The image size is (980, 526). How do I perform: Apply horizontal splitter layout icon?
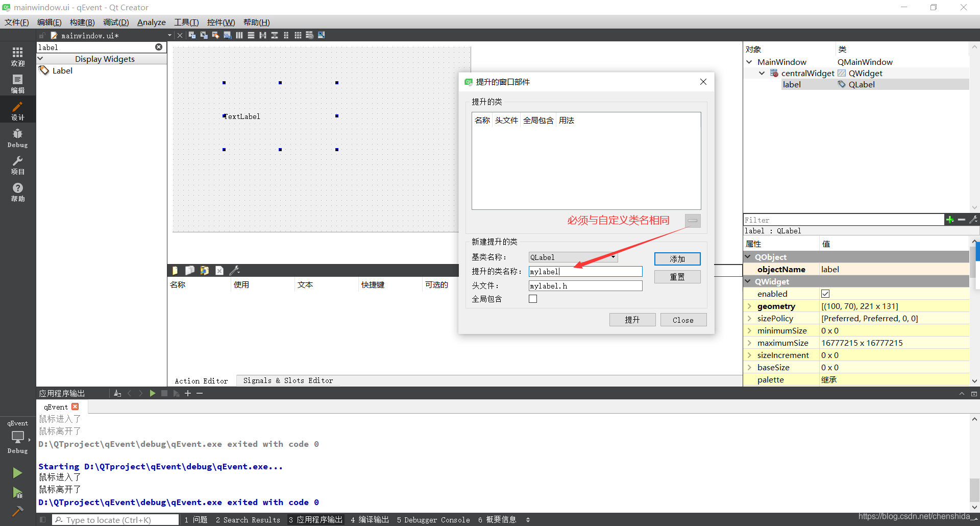[262, 35]
